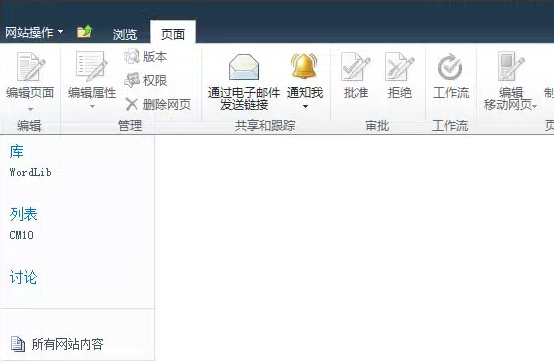Open 权限 permissions settings
The image size is (554, 364).
[146, 81]
